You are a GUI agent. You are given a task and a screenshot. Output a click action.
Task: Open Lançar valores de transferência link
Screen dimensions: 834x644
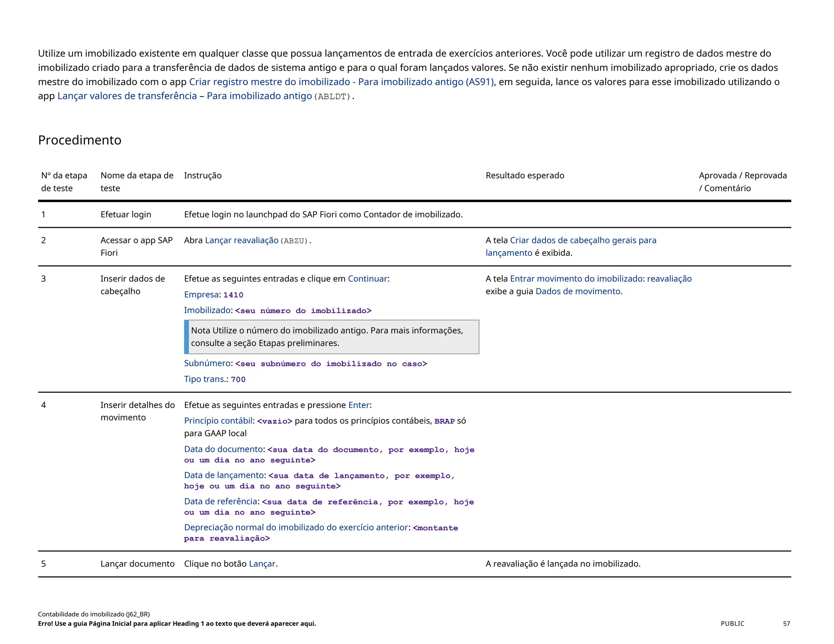(127, 96)
